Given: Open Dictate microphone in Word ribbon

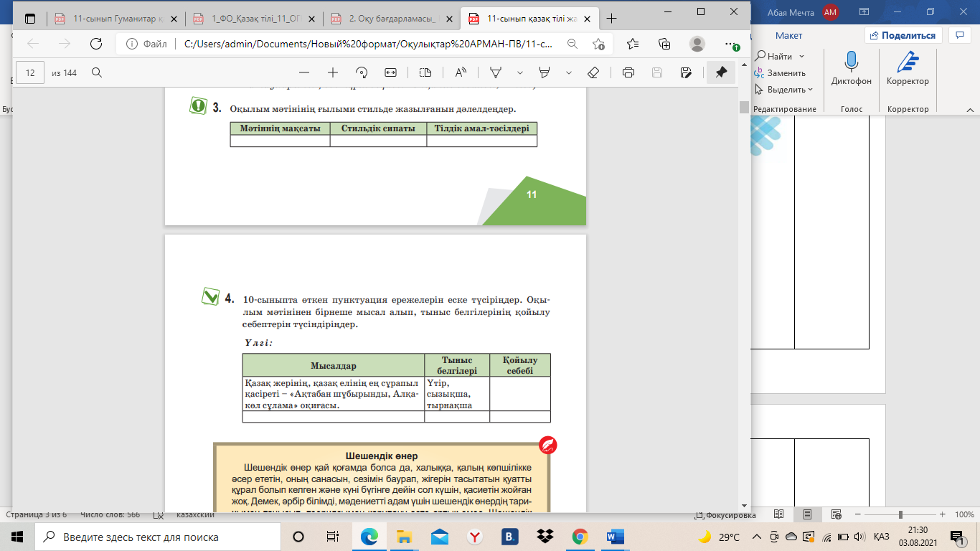Looking at the screenshot, I should click(851, 70).
